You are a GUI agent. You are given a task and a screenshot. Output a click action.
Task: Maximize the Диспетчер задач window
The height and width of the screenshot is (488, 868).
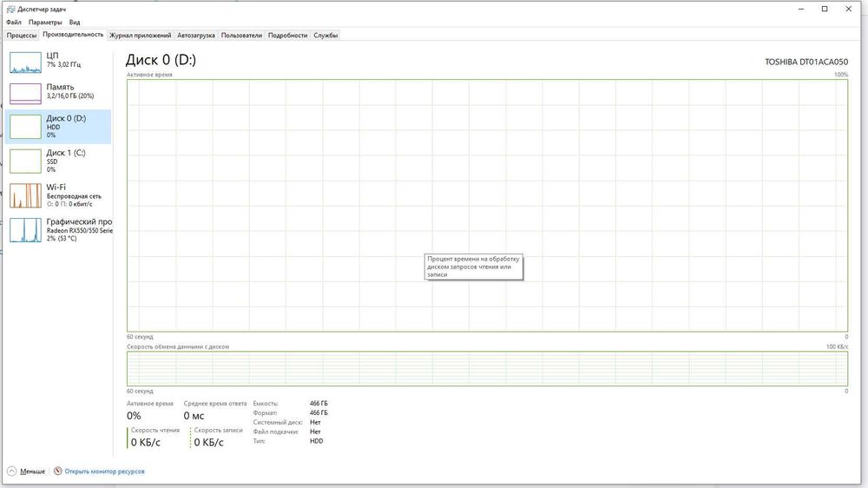[825, 9]
